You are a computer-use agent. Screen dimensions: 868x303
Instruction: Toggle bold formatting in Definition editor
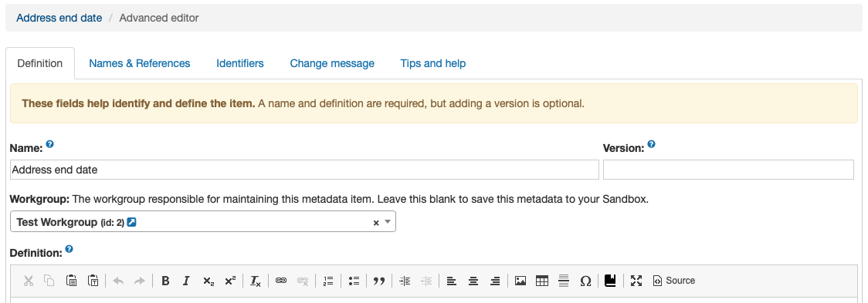(x=165, y=281)
